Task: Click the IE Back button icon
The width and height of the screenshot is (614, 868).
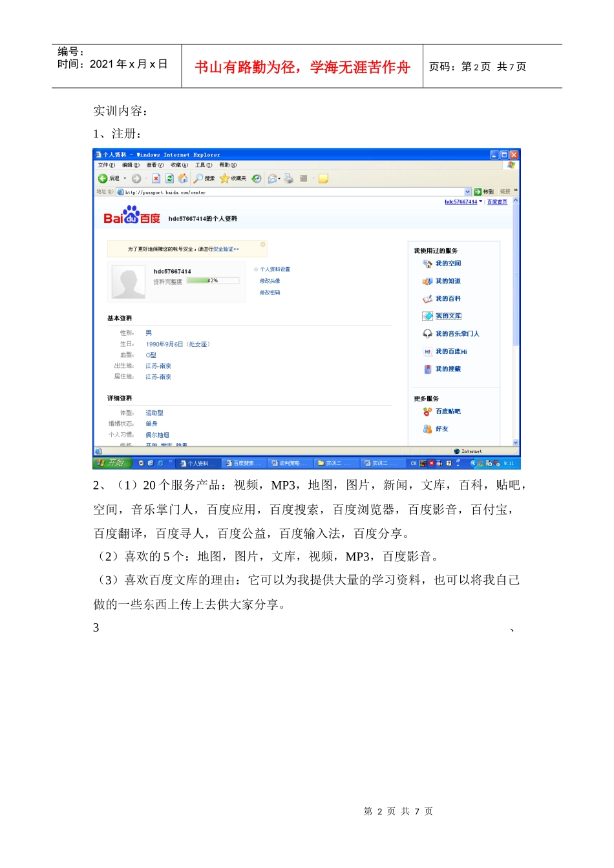Action: [103, 178]
